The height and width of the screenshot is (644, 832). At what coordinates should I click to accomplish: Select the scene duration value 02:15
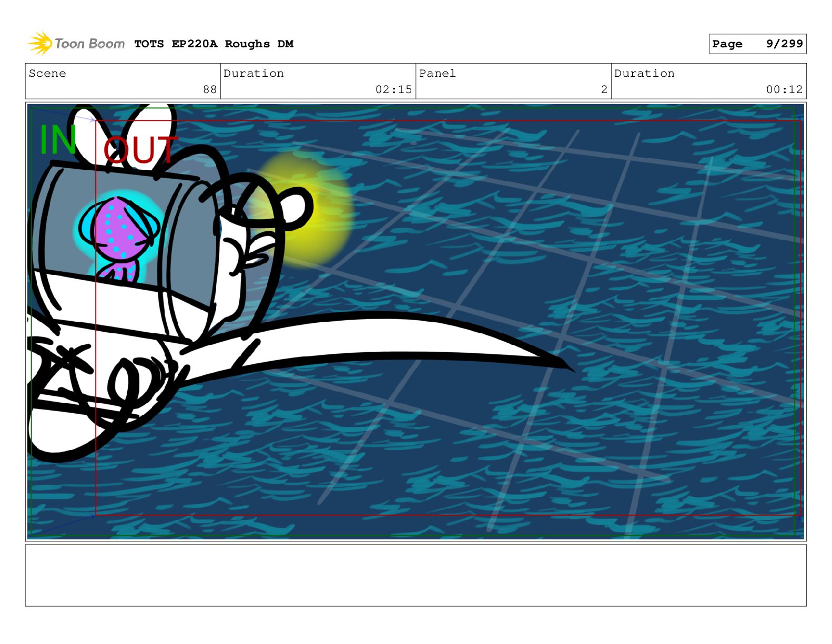[x=393, y=89]
